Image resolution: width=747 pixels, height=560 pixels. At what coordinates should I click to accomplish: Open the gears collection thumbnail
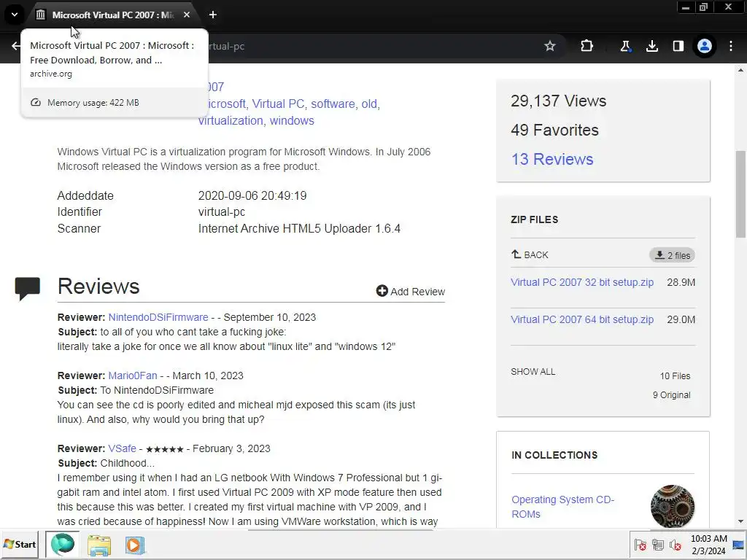(x=672, y=507)
